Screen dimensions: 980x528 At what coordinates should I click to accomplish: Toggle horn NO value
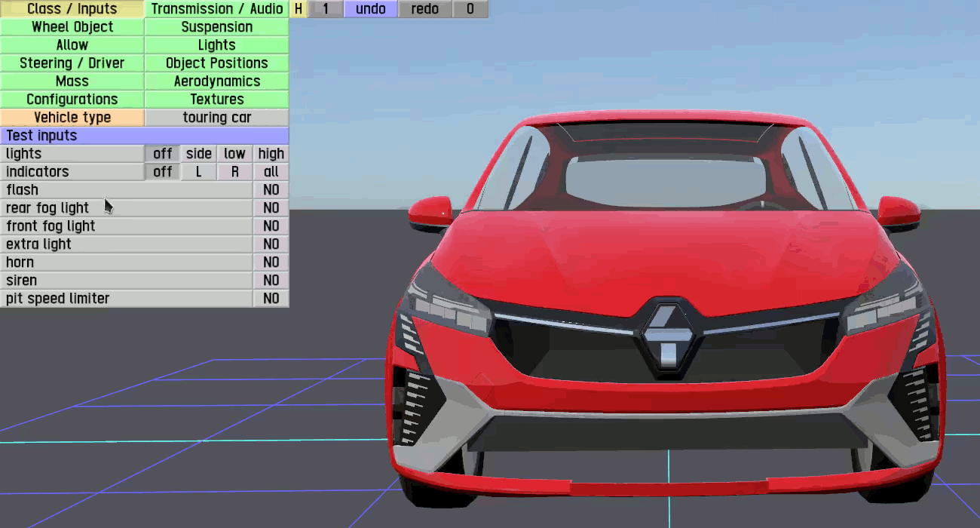tap(271, 262)
